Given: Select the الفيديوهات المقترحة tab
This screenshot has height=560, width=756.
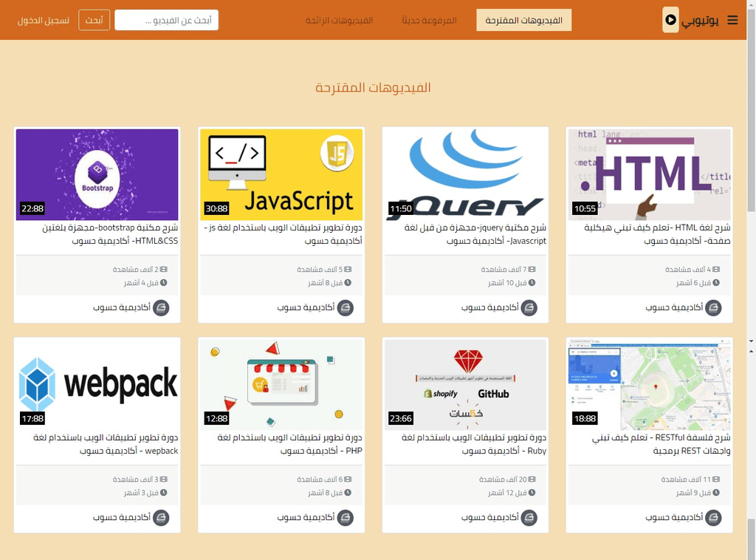Looking at the screenshot, I should click(x=523, y=20).
